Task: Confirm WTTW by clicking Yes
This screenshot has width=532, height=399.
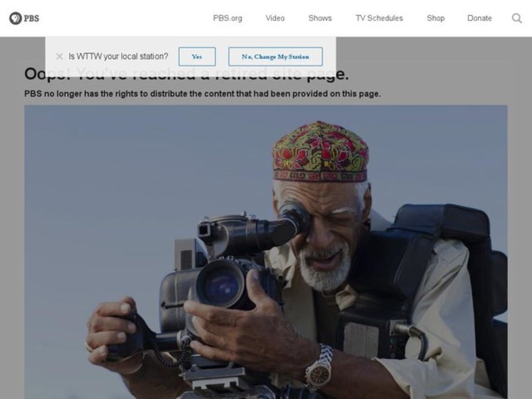Action: pos(197,57)
